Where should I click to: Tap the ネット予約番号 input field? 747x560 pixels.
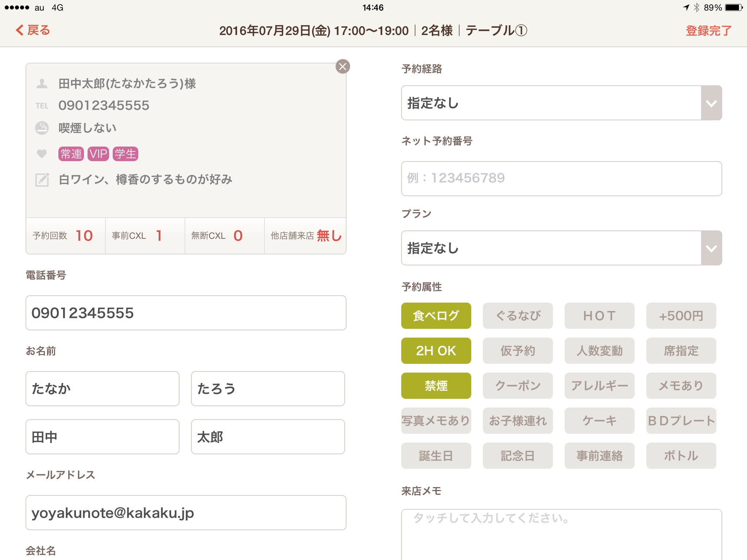(x=561, y=179)
